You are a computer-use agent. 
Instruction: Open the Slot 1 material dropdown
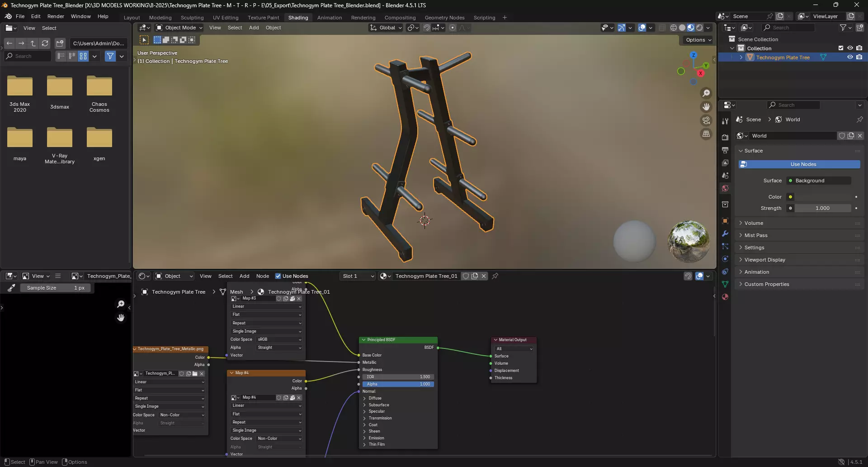tap(358, 276)
